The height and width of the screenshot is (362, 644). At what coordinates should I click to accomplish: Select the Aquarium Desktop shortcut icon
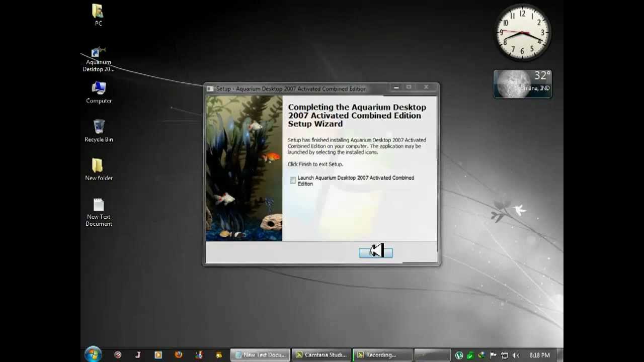[x=98, y=60]
